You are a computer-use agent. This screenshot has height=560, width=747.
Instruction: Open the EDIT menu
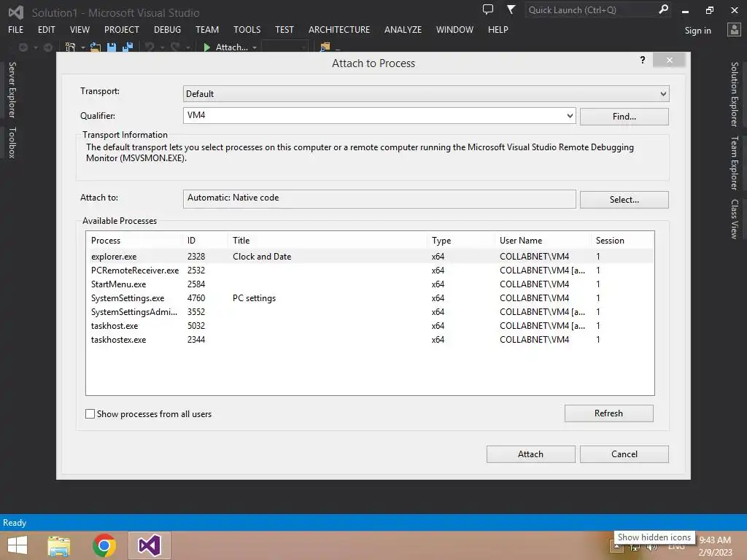pos(46,29)
